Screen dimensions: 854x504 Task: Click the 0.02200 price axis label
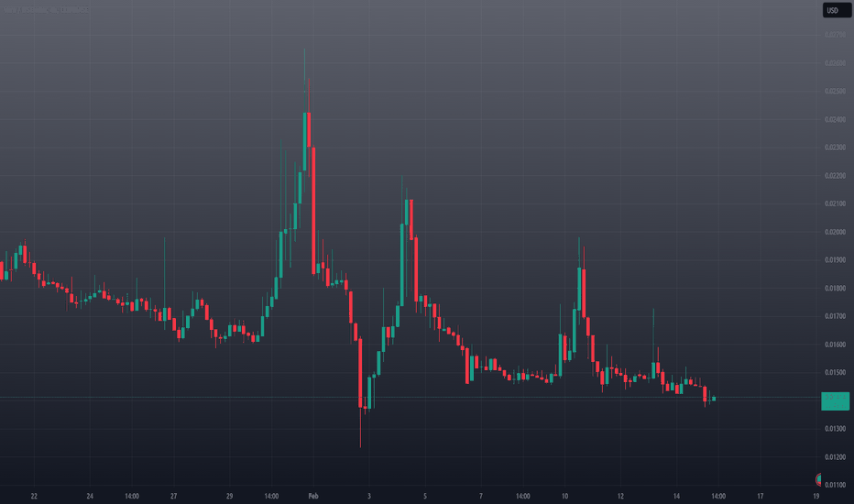pyautogui.click(x=835, y=175)
